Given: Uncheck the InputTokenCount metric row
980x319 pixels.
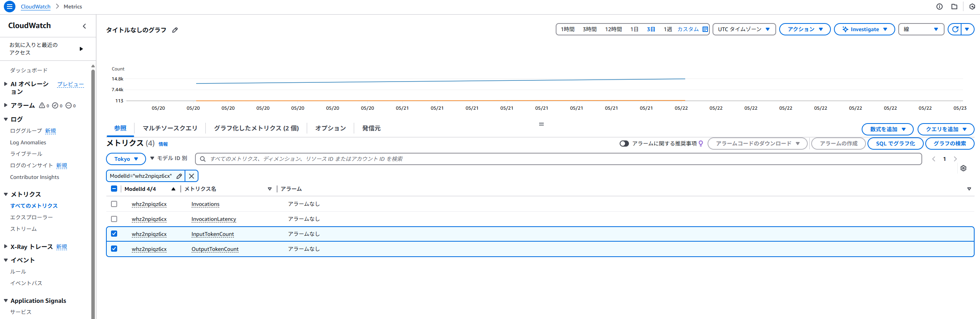Looking at the screenshot, I should (114, 234).
